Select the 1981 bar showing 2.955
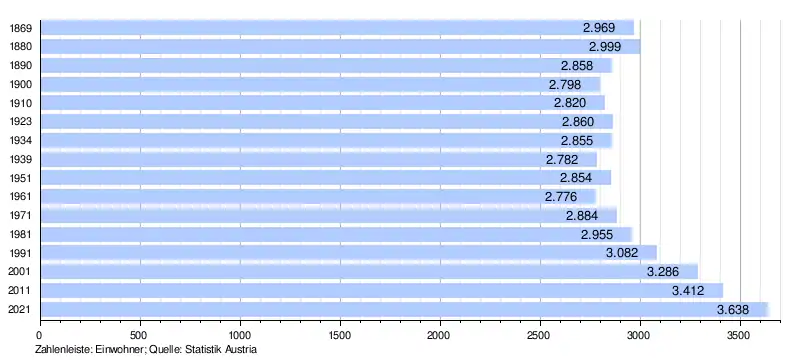 coord(336,235)
